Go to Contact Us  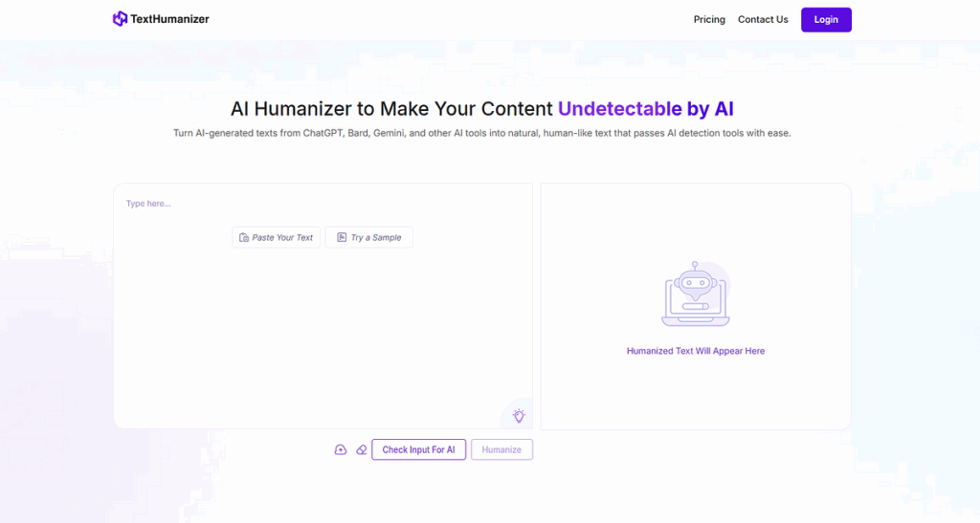(x=763, y=19)
